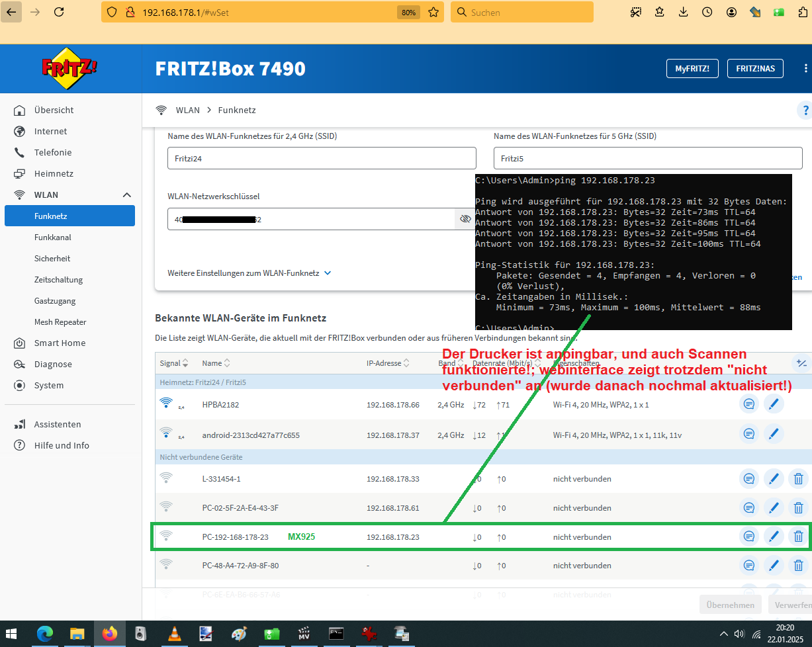Open Firefox account profile icon
812x647 pixels.
coord(731,12)
